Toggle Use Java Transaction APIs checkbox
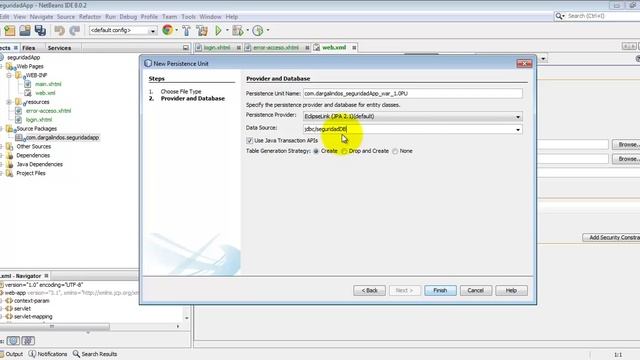 pos(249,140)
